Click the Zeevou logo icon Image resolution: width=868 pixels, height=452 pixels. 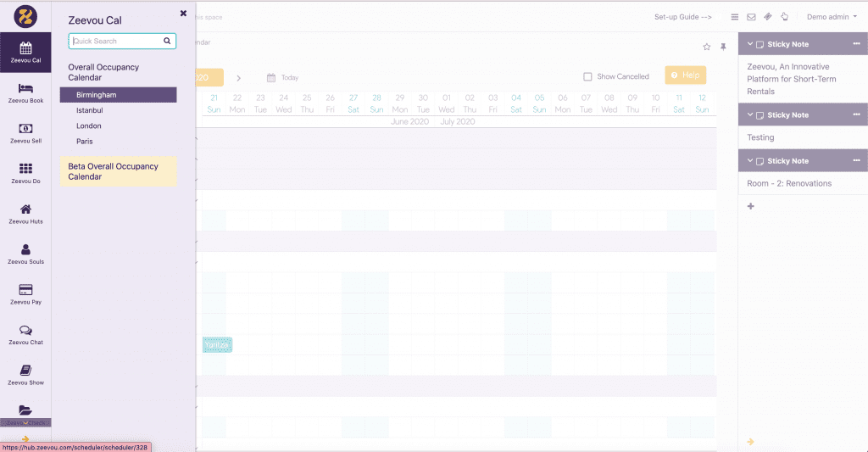(x=25, y=17)
